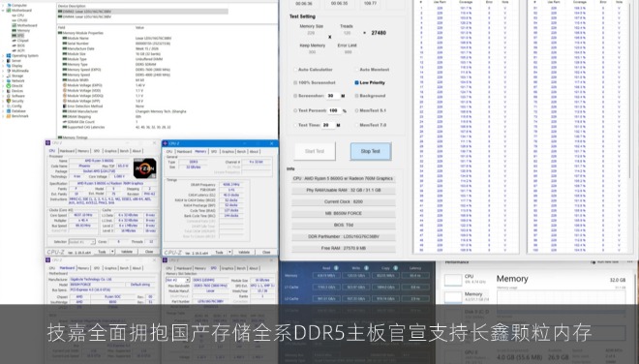
Task: Enable the 100% Screenshot checkbox
Action: 295,82
